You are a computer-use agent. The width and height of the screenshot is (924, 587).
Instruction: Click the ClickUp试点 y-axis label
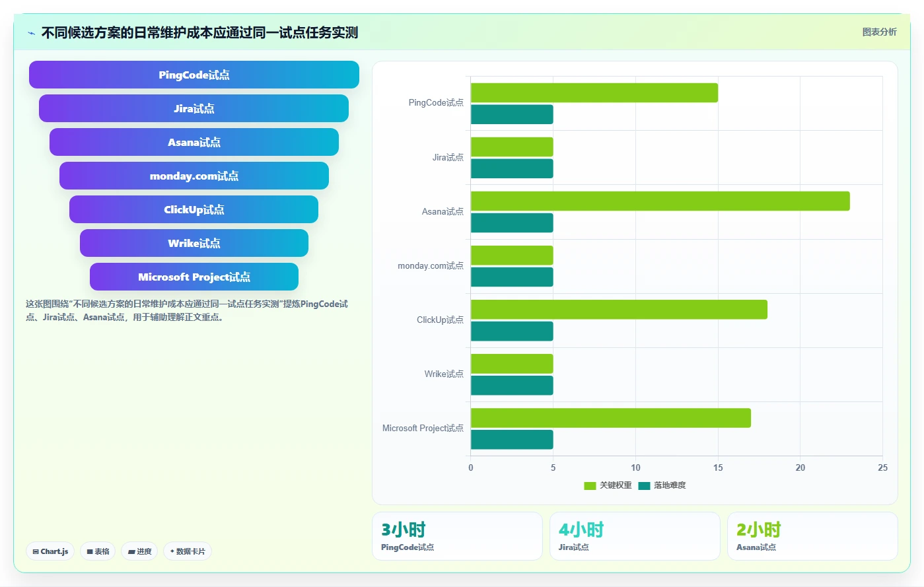(x=440, y=320)
